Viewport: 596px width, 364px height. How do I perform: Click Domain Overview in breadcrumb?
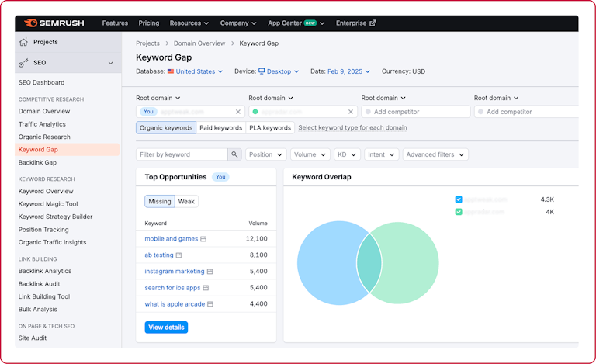(x=199, y=43)
